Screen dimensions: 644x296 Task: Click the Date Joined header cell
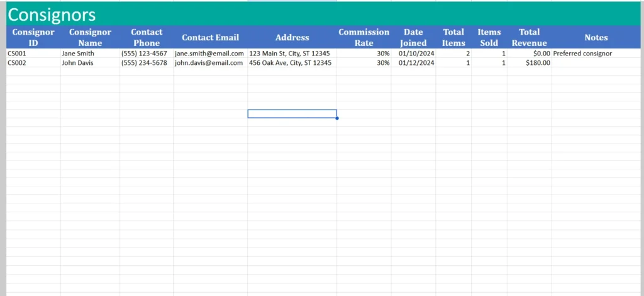[413, 37]
